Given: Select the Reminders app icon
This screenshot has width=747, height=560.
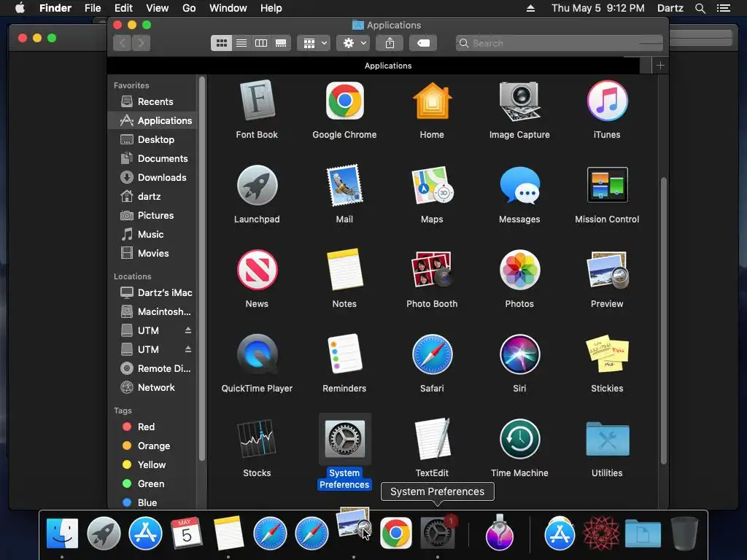Looking at the screenshot, I should point(344,354).
